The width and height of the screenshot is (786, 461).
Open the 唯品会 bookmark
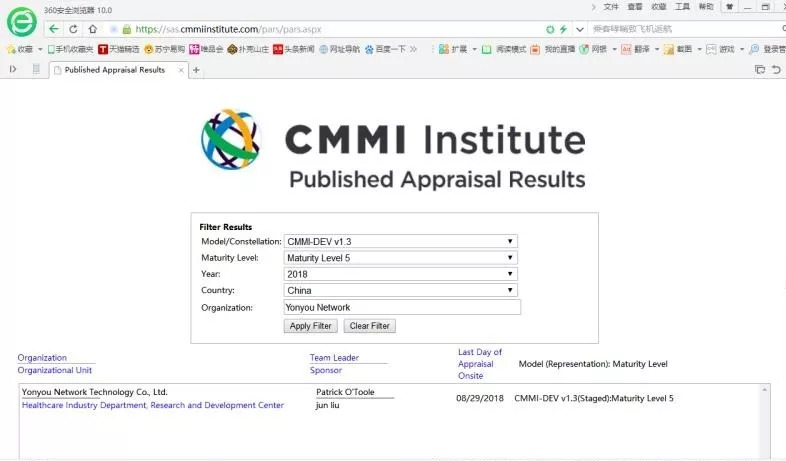[x=206, y=49]
